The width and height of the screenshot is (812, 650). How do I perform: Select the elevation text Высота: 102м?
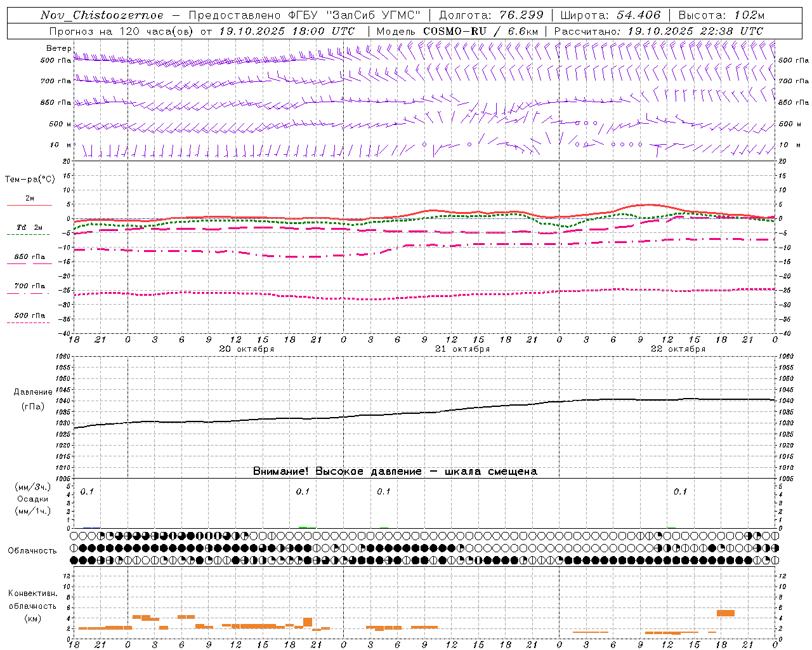tap(721, 15)
